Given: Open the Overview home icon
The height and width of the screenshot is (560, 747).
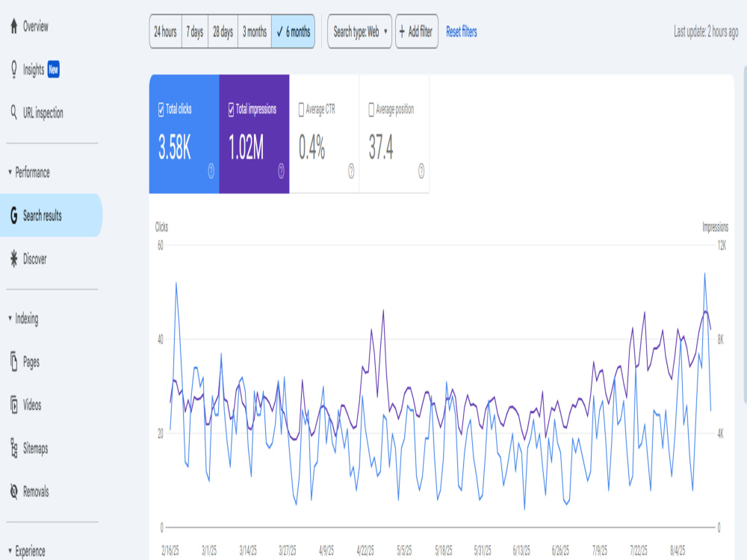Looking at the screenshot, I should [x=13, y=26].
